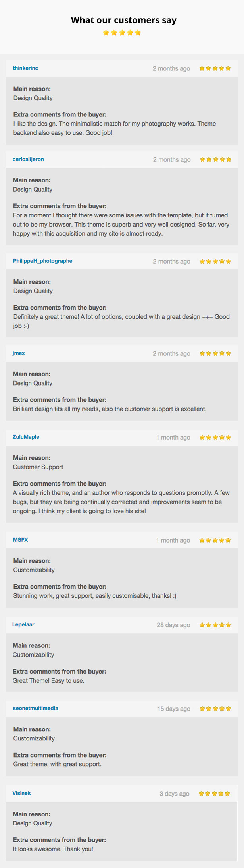Viewport: 244px width, 868px height.
Task: Click carloslijeron's five-star rating
Action: click(215, 159)
